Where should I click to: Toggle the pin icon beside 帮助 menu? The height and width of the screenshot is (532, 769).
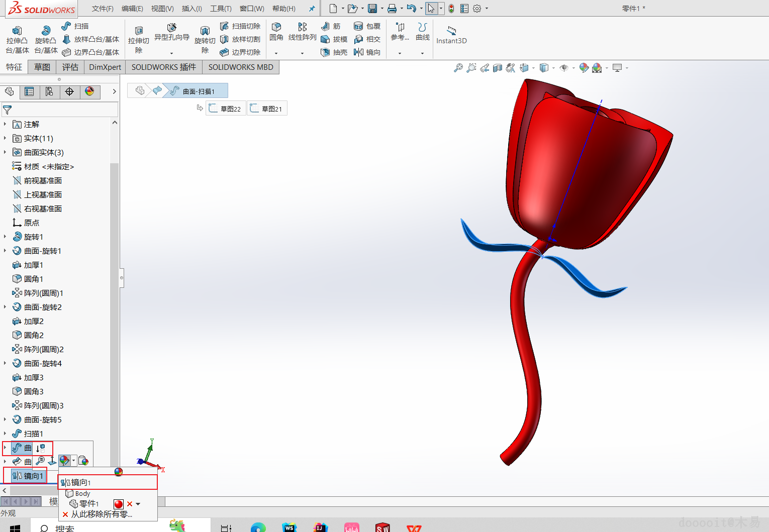click(x=312, y=9)
